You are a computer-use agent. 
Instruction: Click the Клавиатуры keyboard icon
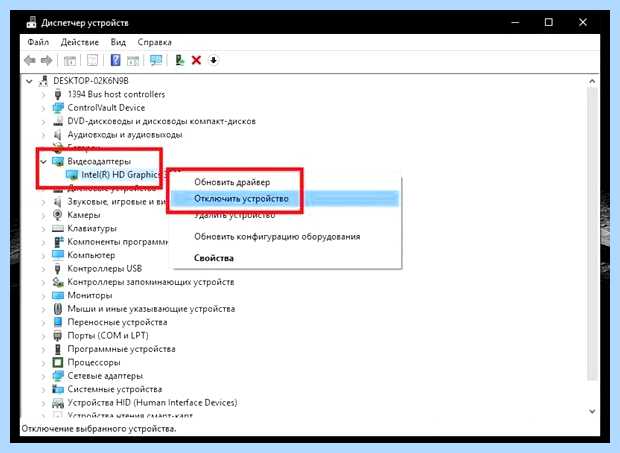pyautogui.click(x=58, y=228)
